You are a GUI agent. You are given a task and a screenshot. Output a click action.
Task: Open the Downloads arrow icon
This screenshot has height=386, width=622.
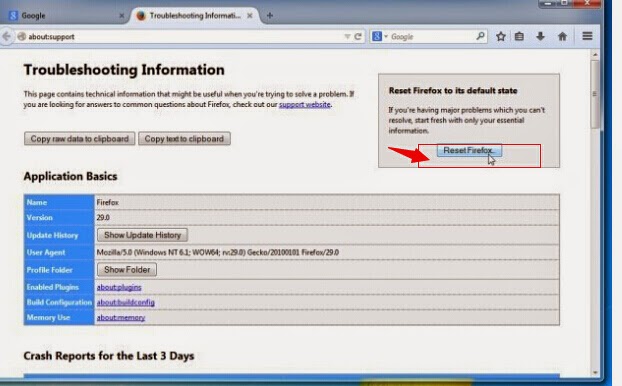pyautogui.click(x=540, y=36)
